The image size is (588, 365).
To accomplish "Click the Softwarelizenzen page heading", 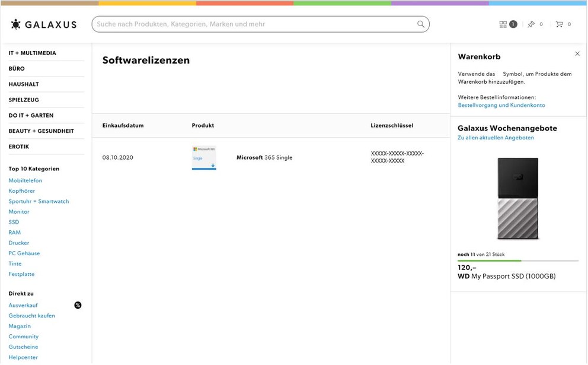I will tap(146, 60).
